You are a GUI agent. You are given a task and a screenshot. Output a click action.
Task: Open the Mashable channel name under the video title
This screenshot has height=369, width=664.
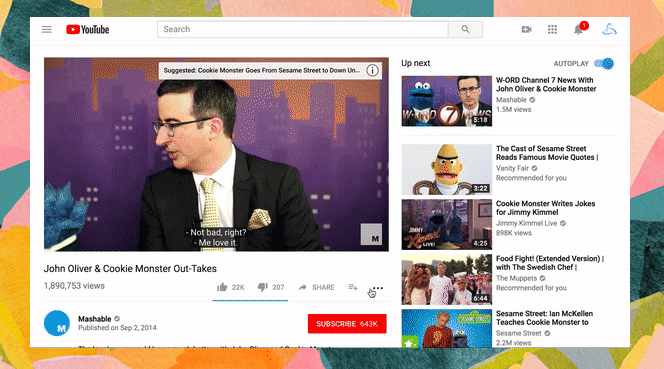tap(94, 319)
